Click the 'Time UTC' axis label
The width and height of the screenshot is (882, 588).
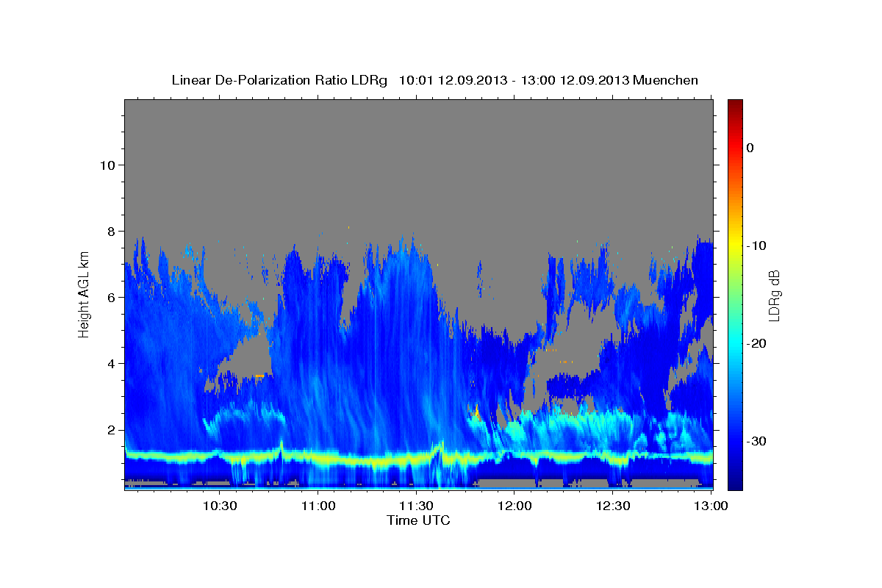click(x=418, y=520)
